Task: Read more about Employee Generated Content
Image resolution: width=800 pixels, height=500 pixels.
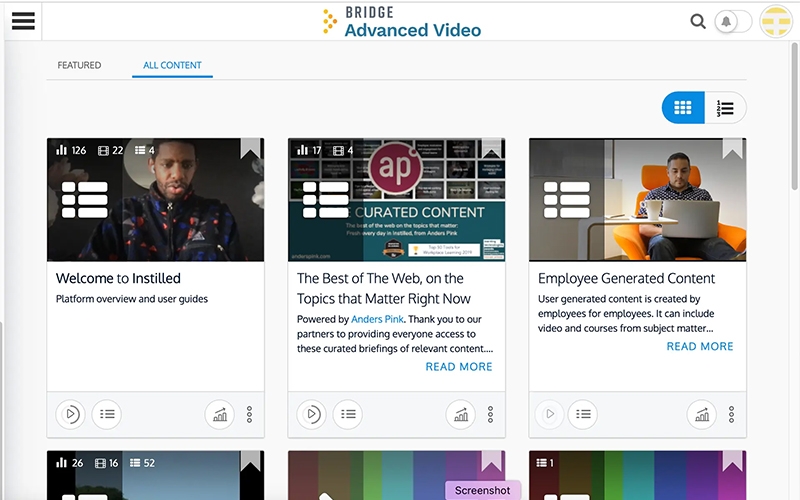Action: pos(699,346)
